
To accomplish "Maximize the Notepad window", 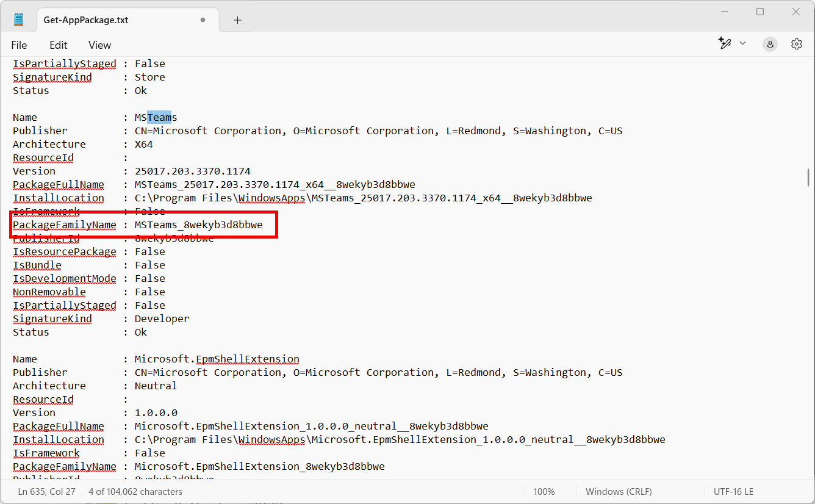I will pos(760,12).
